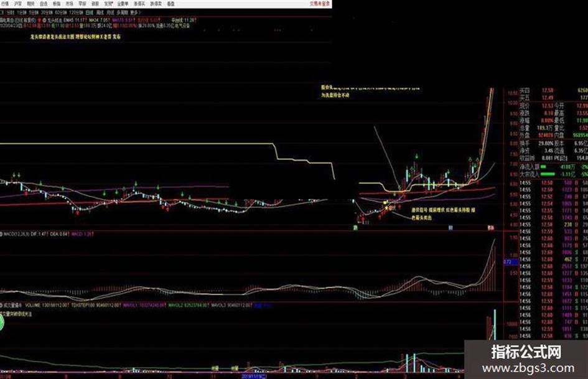The height and width of the screenshot is (379, 588).
Task: Switch to the 日线 daily chart tab
Action: [89, 12]
